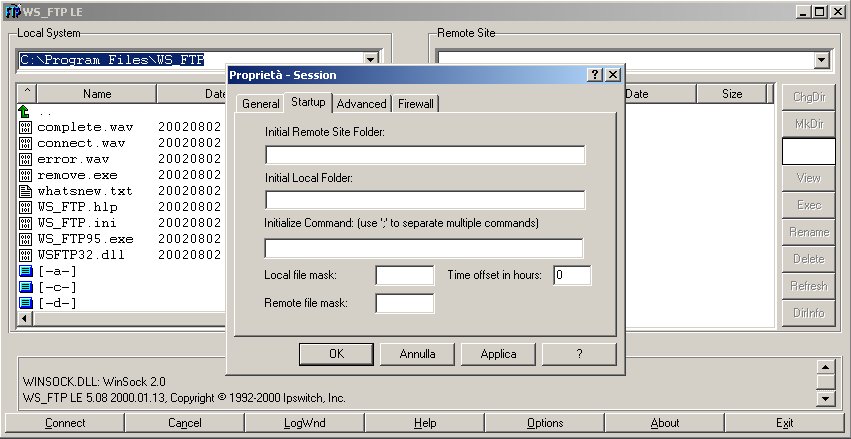
Task: Click the local path text field
Action: 190,60
